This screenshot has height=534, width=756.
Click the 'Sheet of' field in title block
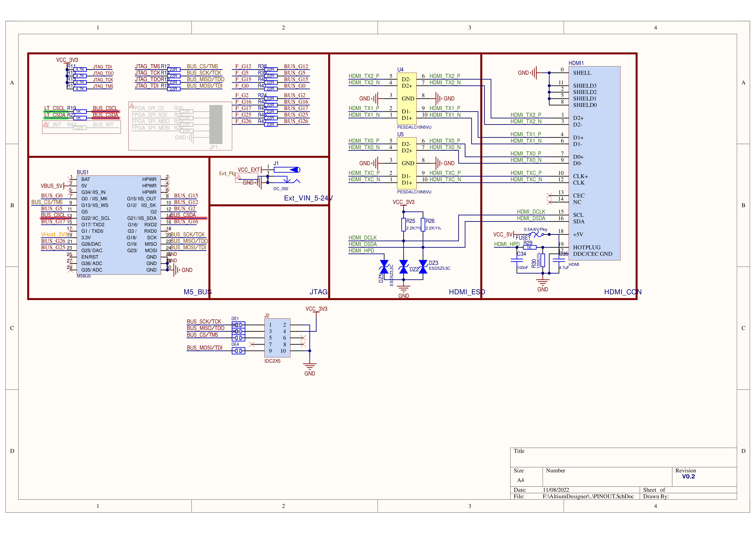[x=688, y=490]
